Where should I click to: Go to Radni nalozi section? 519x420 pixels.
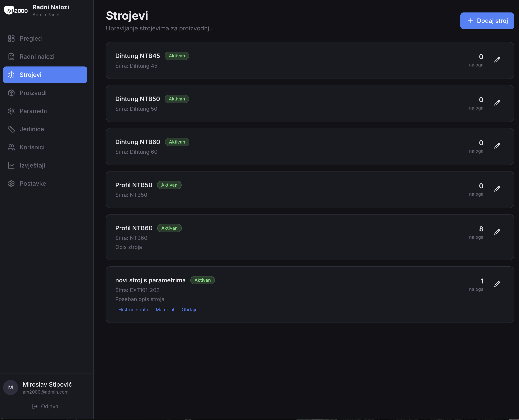pos(37,57)
